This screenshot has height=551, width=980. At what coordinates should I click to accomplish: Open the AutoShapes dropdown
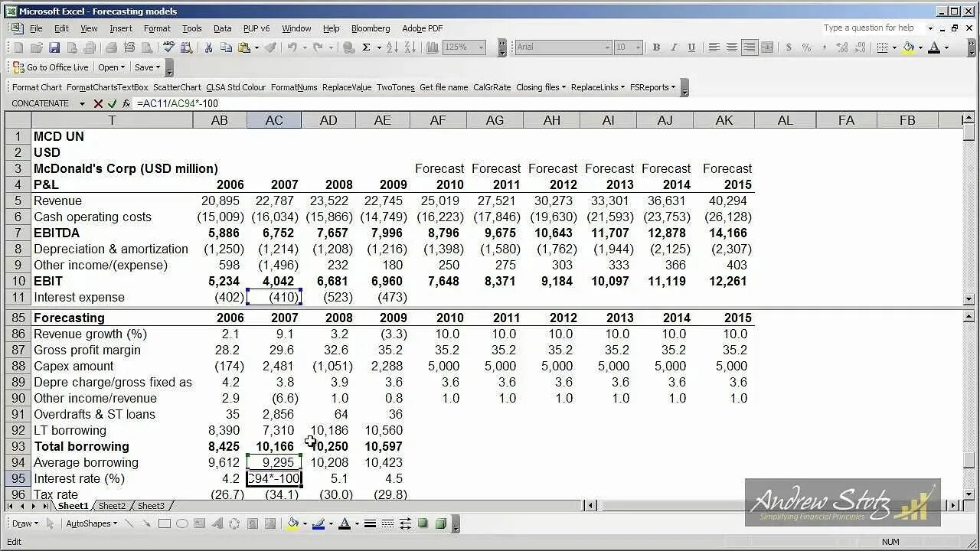[x=91, y=523]
